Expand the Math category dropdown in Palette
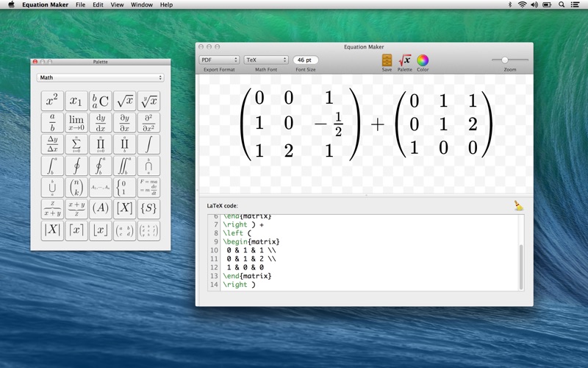The image size is (588, 368). pyautogui.click(x=100, y=77)
